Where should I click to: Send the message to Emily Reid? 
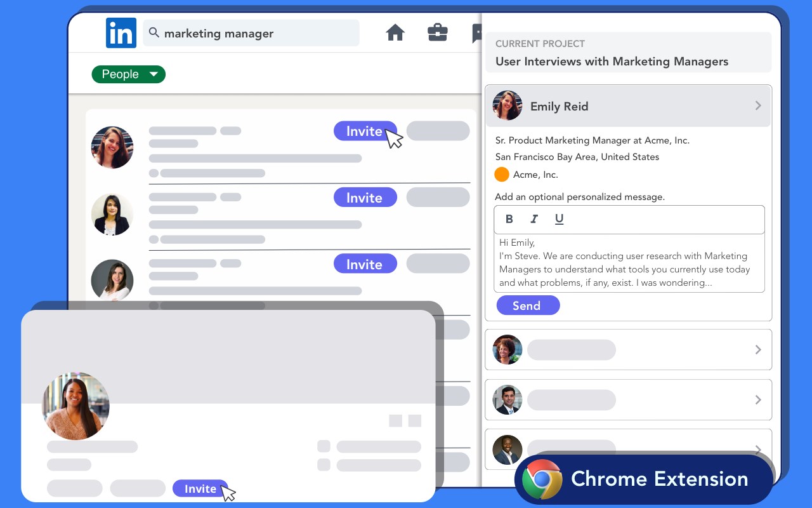[528, 305]
